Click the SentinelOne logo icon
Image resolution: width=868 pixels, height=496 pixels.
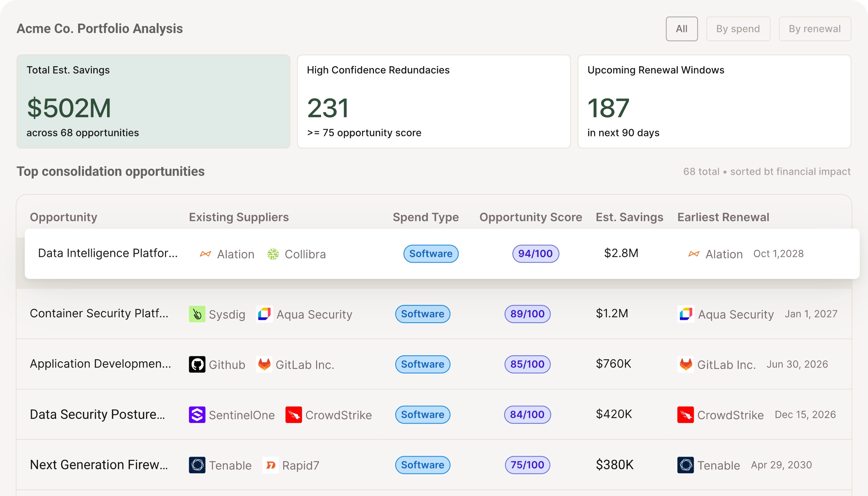pyautogui.click(x=197, y=415)
